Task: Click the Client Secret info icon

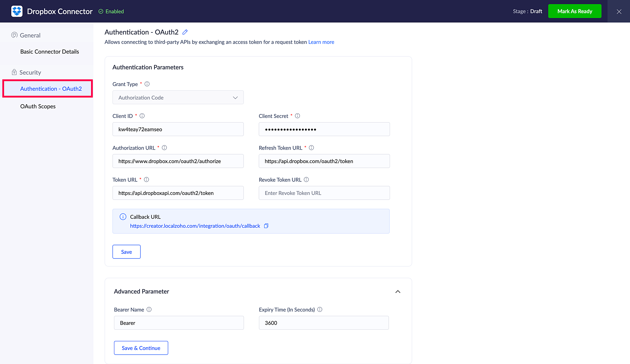Action: coord(297,116)
